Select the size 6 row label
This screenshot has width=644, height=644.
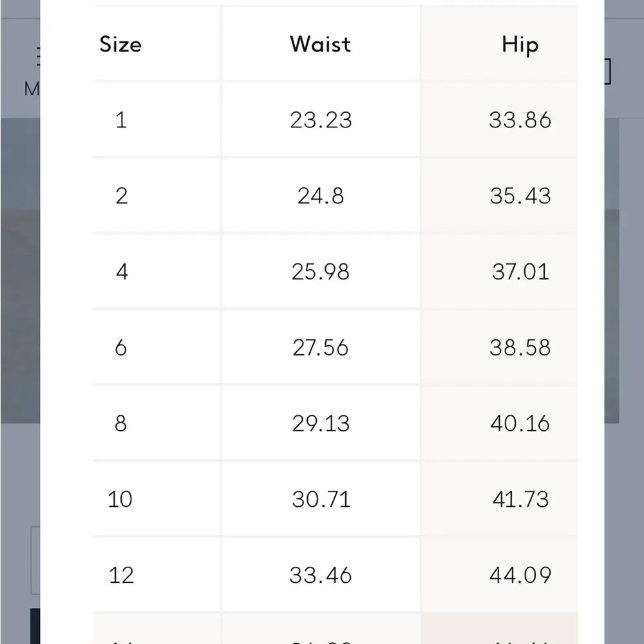[x=121, y=348]
